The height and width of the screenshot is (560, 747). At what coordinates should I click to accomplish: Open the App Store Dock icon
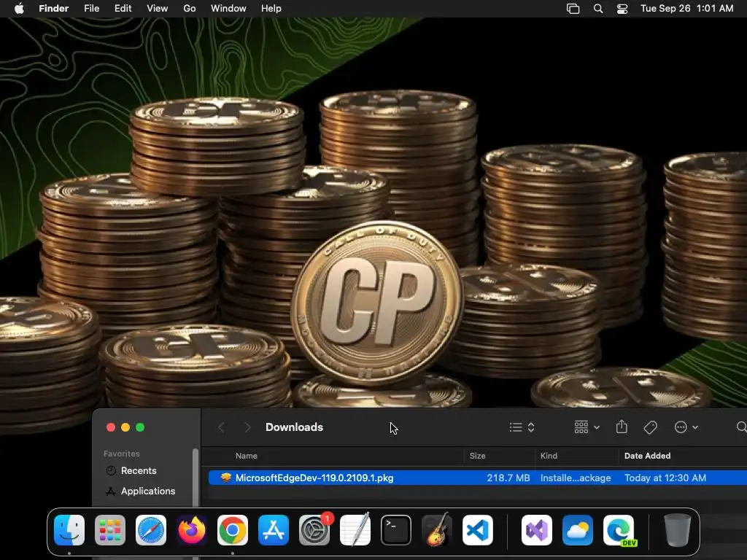coord(274,529)
